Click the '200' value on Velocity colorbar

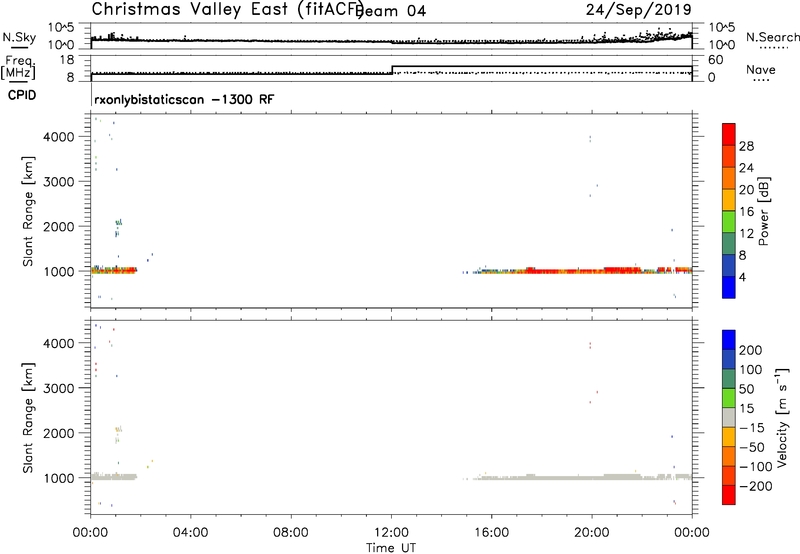(x=751, y=350)
